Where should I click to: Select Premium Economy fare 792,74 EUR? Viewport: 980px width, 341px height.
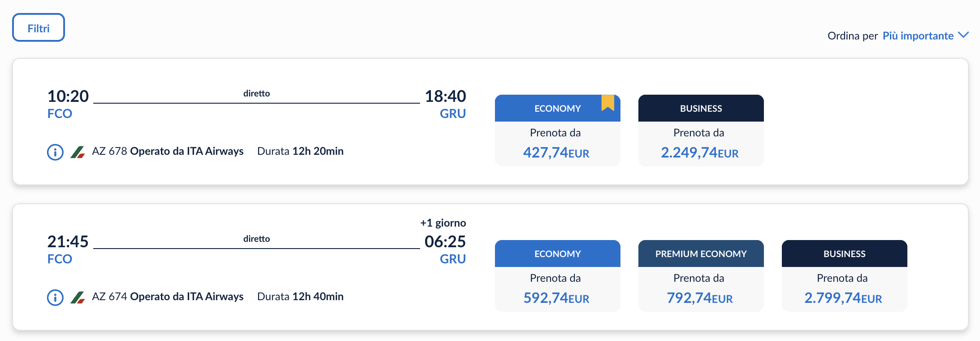point(700,298)
